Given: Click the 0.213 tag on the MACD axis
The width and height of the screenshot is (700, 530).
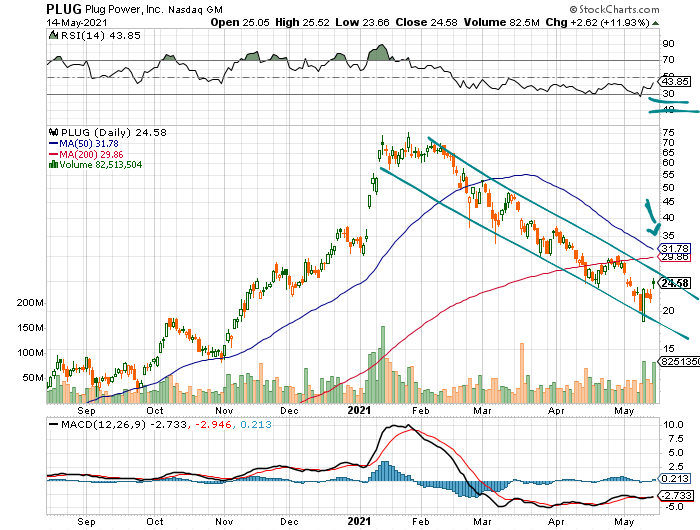Looking at the screenshot, I should coord(677,479).
